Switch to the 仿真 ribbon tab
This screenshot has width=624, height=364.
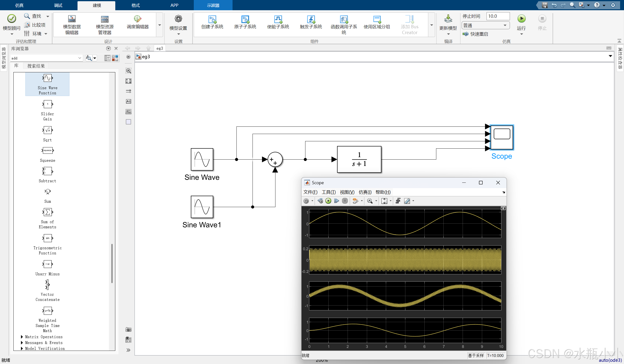pyautogui.click(x=19, y=5)
